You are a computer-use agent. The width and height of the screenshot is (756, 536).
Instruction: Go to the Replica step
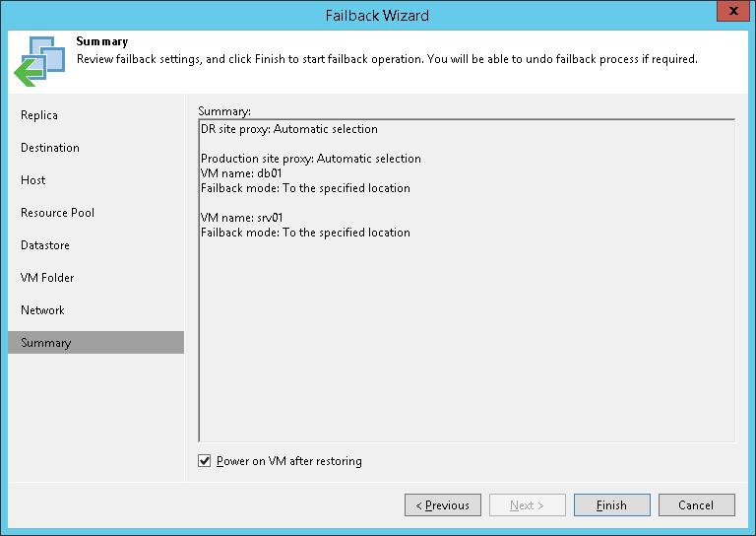coord(39,115)
